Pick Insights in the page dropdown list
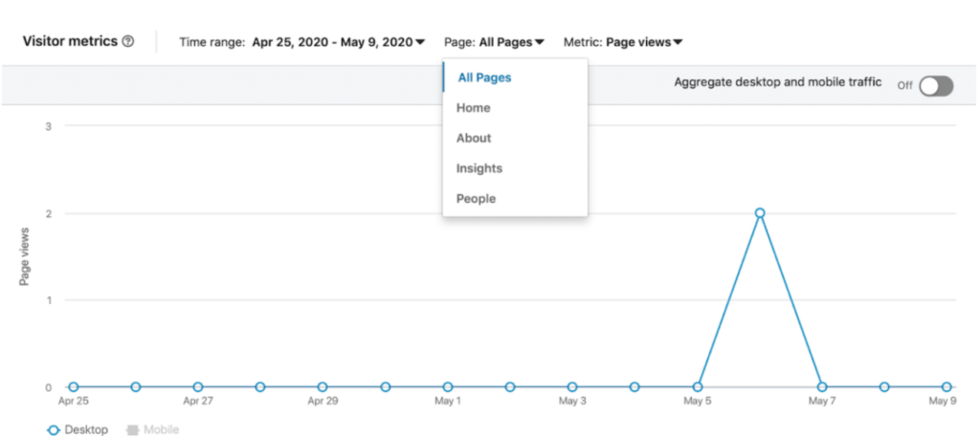This screenshot has width=980, height=436. (x=479, y=168)
